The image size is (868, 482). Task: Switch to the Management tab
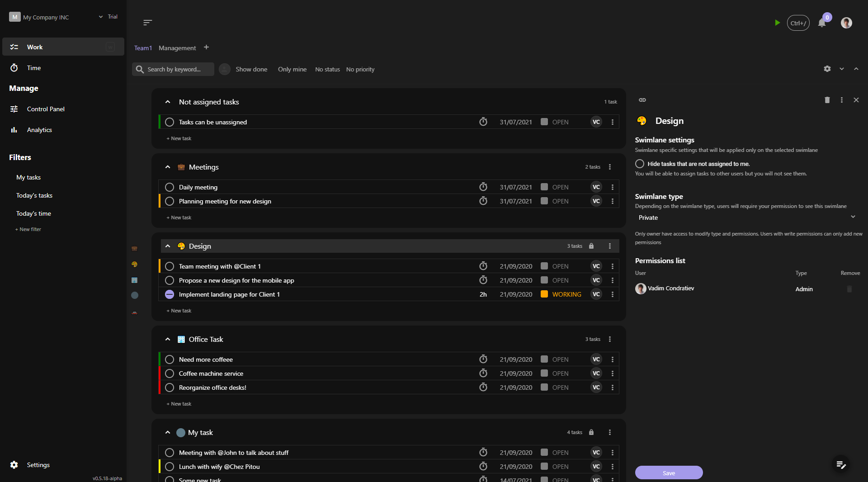coord(177,48)
